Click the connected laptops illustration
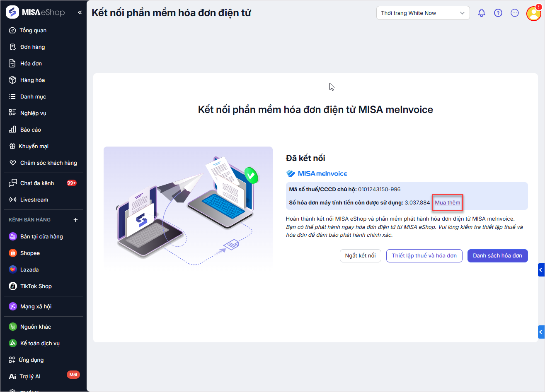The image size is (545, 392). 188,208
